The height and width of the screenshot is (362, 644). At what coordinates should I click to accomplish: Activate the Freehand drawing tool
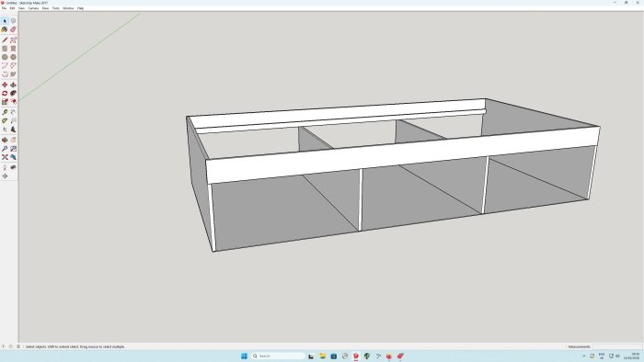(13, 40)
